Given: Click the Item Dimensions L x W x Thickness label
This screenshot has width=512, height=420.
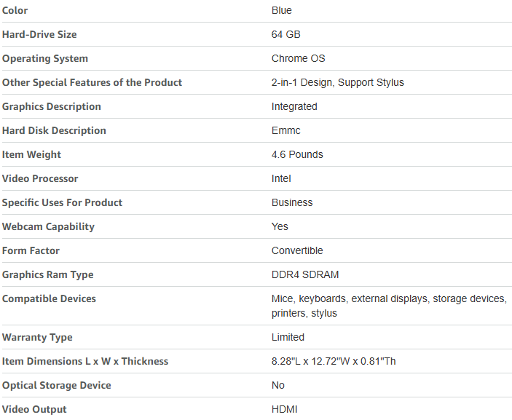Looking at the screenshot, I should point(85,361).
